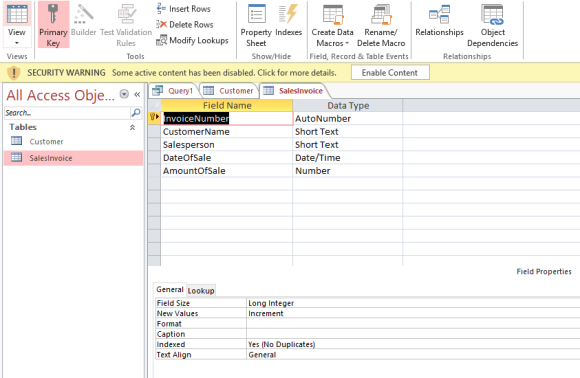
Task: Toggle the Property Sheet pane
Action: (x=256, y=25)
